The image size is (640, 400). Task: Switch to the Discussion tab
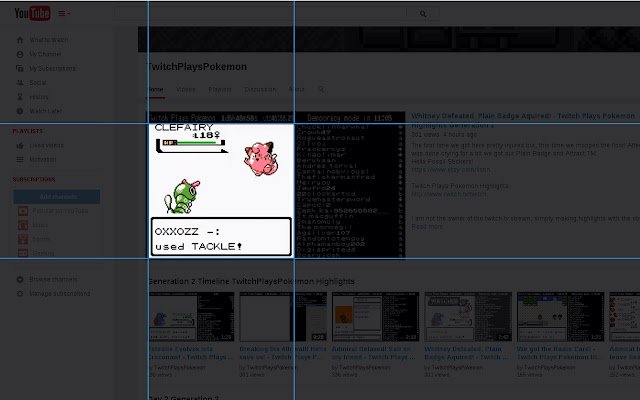click(x=260, y=89)
